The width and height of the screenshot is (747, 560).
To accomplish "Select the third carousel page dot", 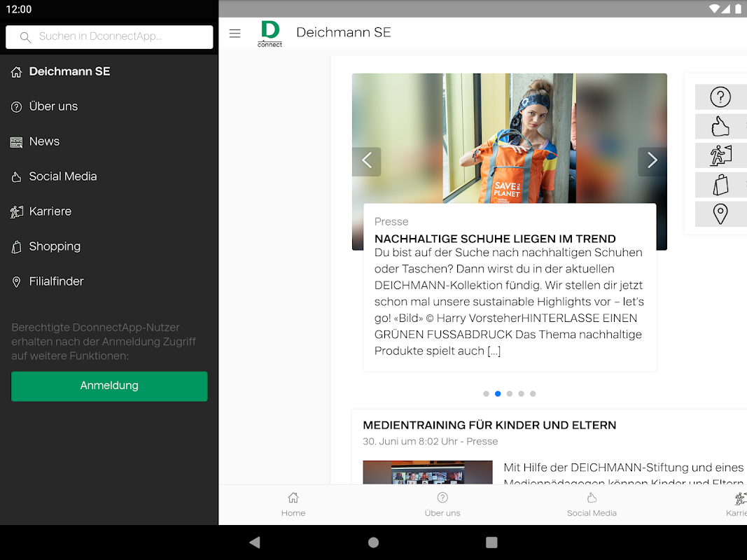I will coord(510,394).
